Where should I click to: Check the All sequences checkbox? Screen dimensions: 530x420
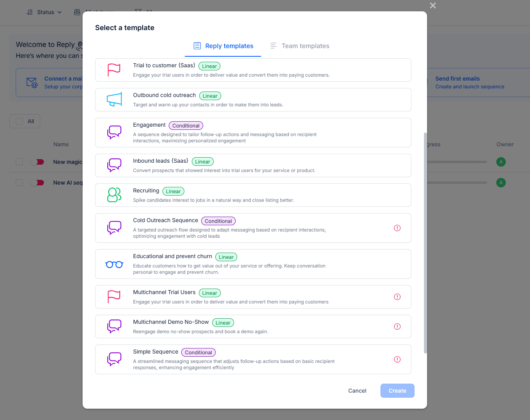(x=19, y=121)
